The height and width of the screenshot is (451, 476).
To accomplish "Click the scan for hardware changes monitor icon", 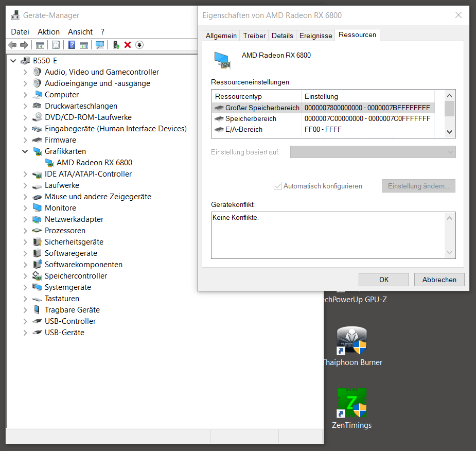I will [x=100, y=45].
